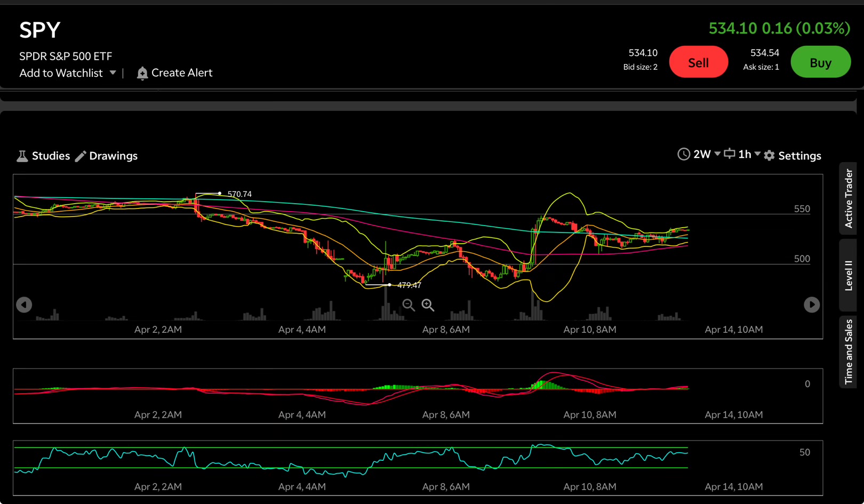
Task: Click the 534.54 ask price
Action: [765, 53]
